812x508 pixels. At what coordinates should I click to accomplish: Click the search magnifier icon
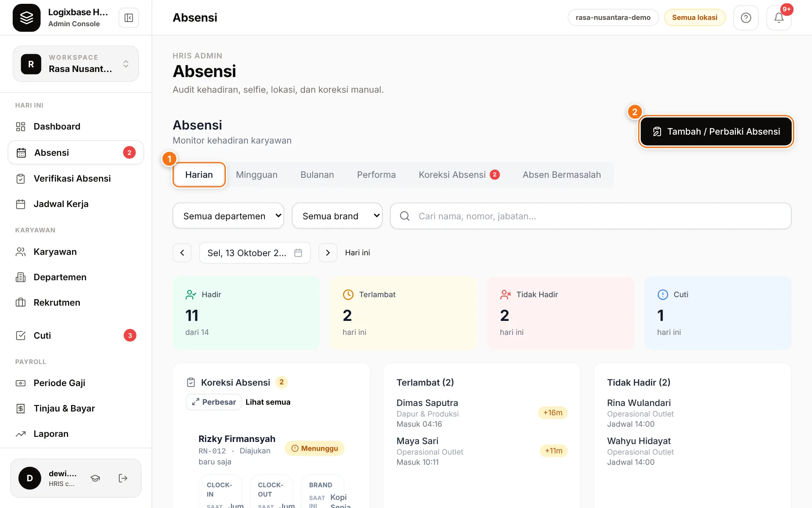pos(405,216)
